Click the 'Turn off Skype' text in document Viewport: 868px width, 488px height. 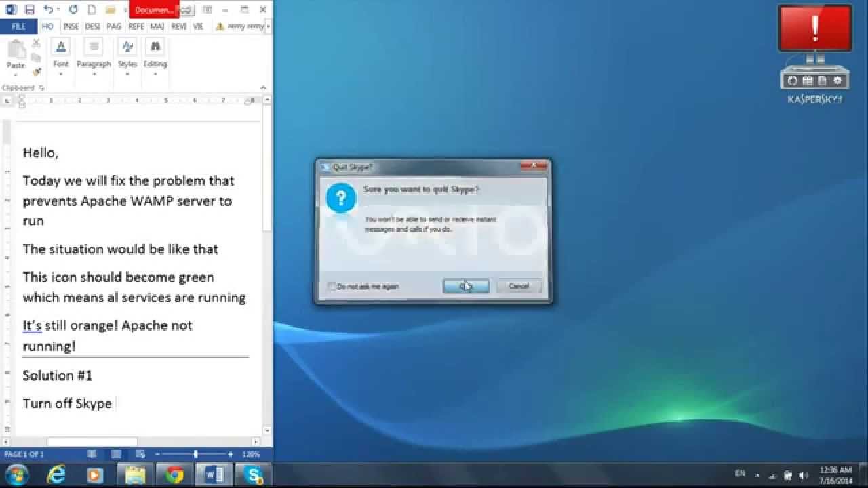pyautogui.click(x=67, y=403)
